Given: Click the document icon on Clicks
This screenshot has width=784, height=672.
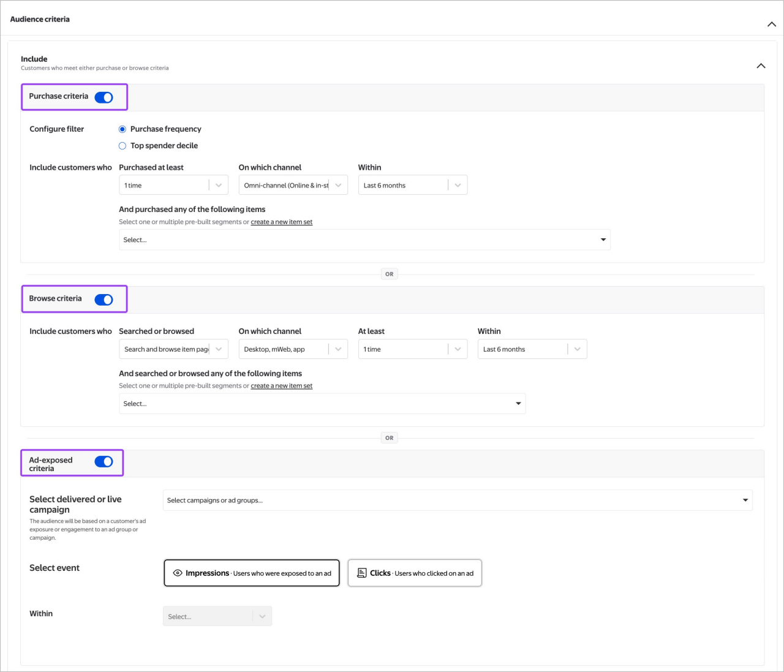Looking at the screenshot, I should tap(362, 573).
